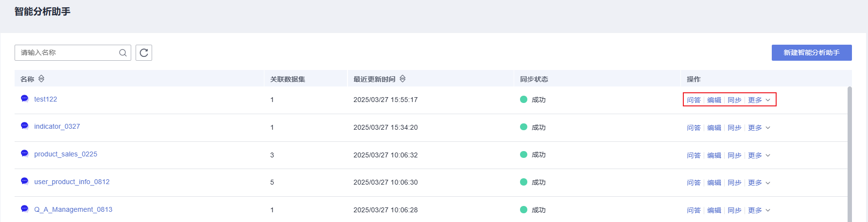Click the chat icon beside product_sales_0225
This screenshot has height=222, width=868.
[x=25, y=154]
